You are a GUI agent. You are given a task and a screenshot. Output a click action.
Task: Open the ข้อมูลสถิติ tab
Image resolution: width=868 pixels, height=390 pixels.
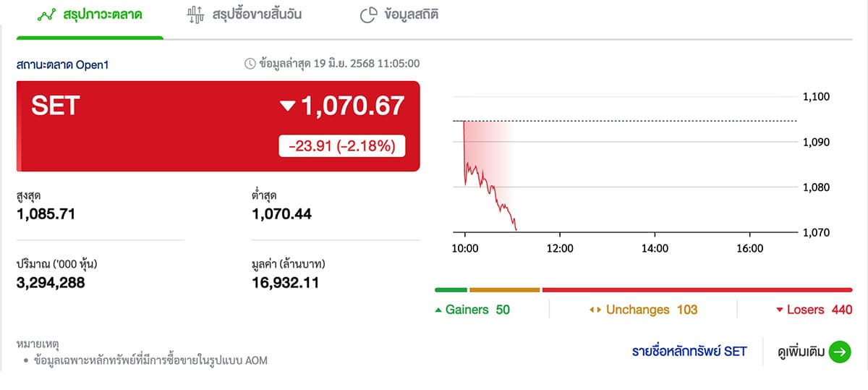[x=399, y=14]
